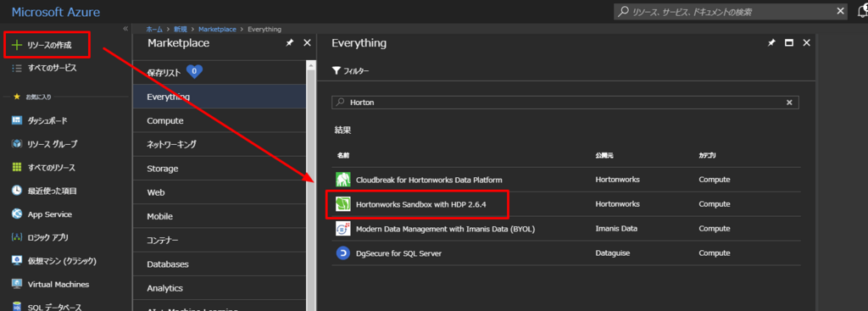Clear the top global search box
The image size is (868, 311).
(840, 10)
